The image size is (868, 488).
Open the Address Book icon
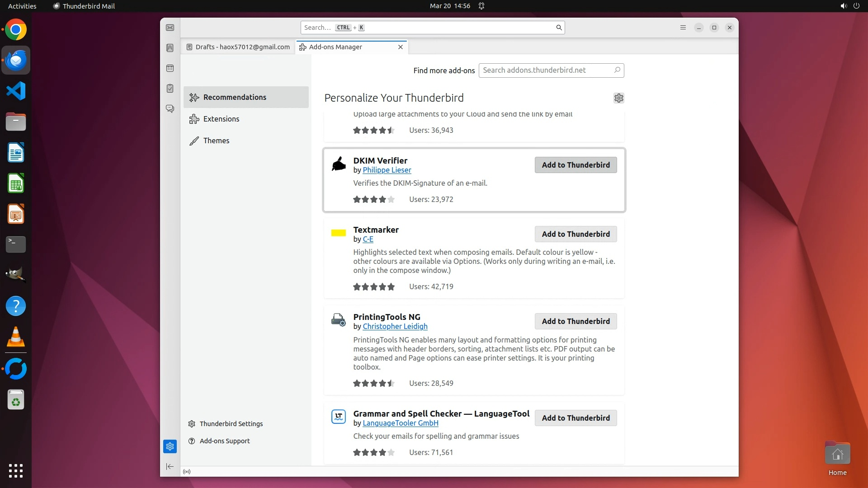[x=170, y=48]
